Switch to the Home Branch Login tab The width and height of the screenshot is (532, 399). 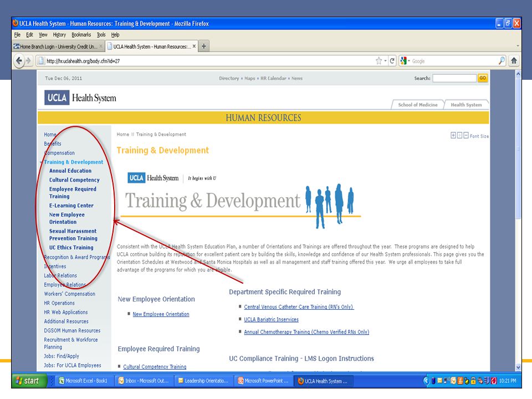coord(58,46)
